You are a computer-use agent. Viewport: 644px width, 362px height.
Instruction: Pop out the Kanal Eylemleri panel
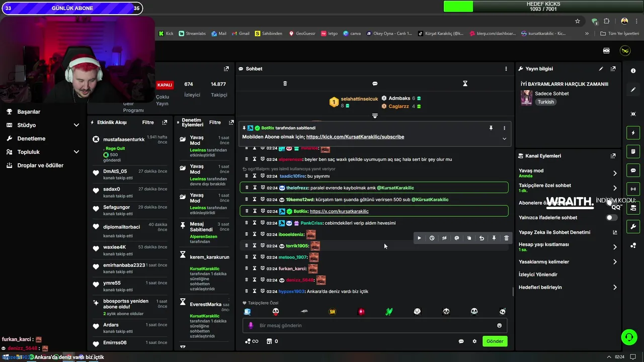pyautogui.click(x=613, y=156)
